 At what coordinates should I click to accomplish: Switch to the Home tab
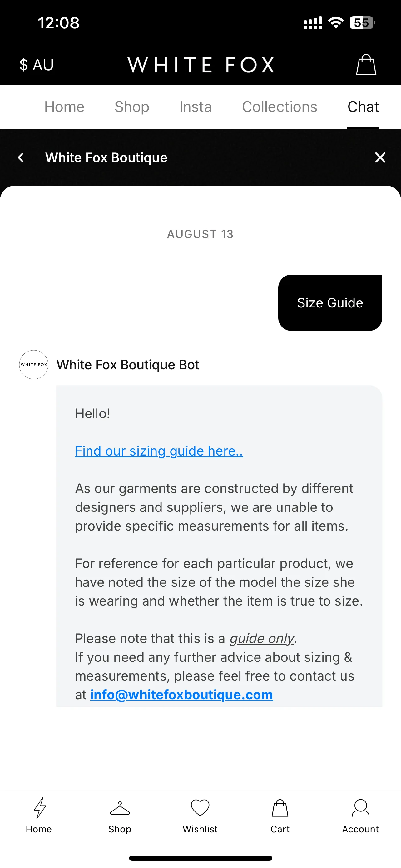click(x=64, y=107)
